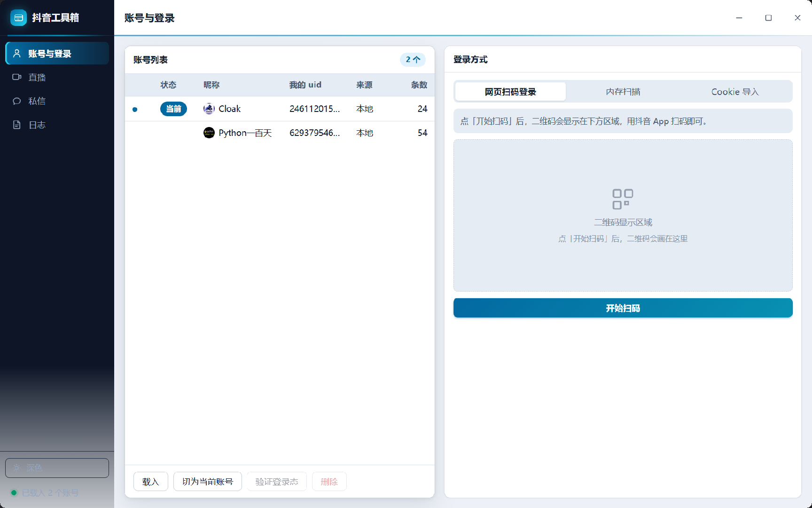Click the Python一百天 account avatar

click(x=209, y=133)
